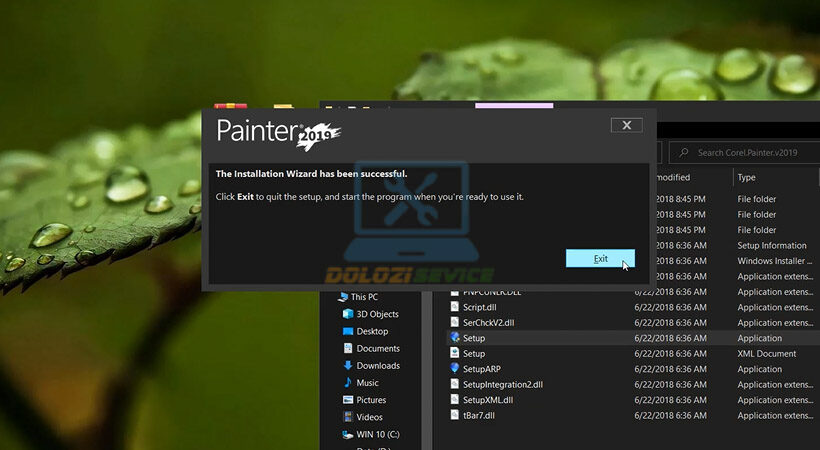Select the Pictures folder icon
Screen dimensions: 820x450
click(x=348, y=400)
